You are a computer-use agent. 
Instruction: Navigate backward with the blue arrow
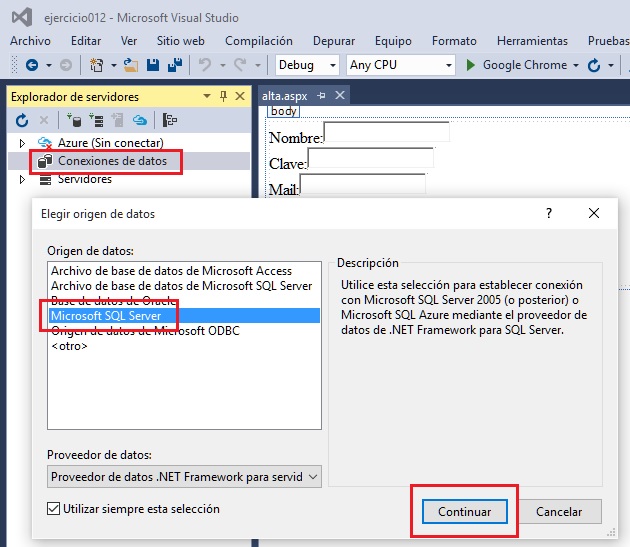click(32, 65)
